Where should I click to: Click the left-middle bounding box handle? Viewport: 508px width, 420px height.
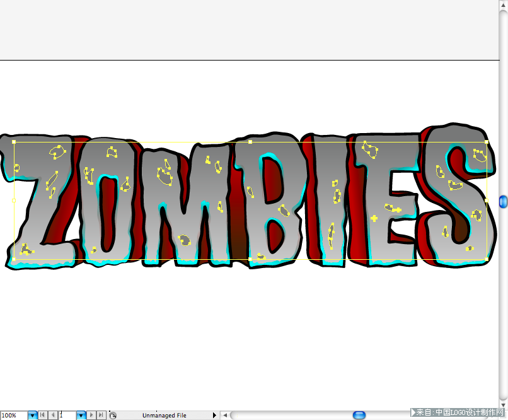[x=14, y=201]
